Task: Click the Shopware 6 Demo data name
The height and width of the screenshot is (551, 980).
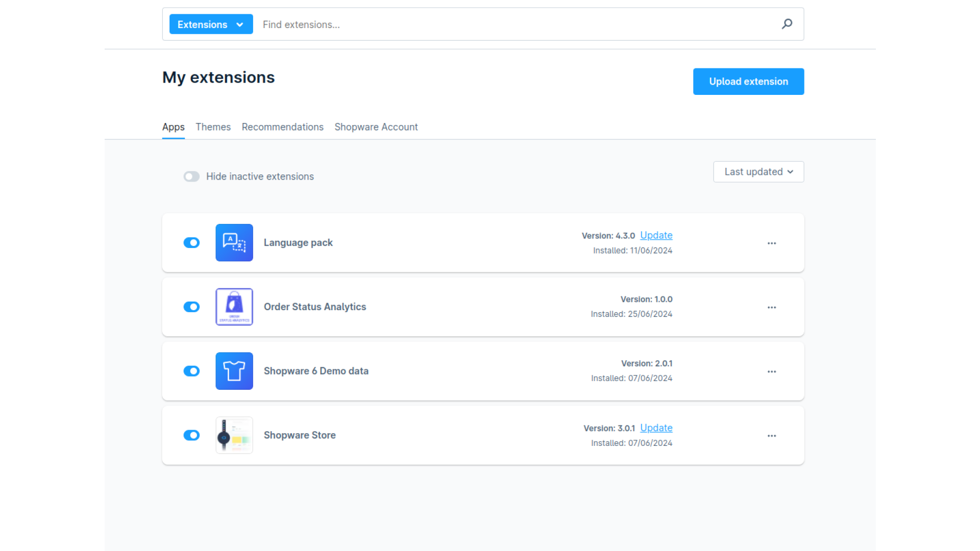Action: click(316, 371)
